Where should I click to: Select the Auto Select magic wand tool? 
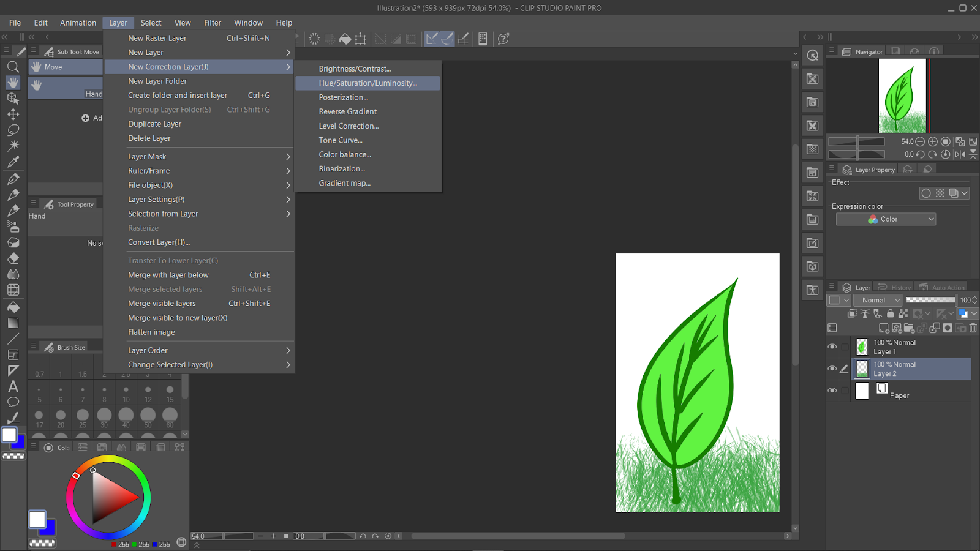pyautogui.click(x=13, y=146)
